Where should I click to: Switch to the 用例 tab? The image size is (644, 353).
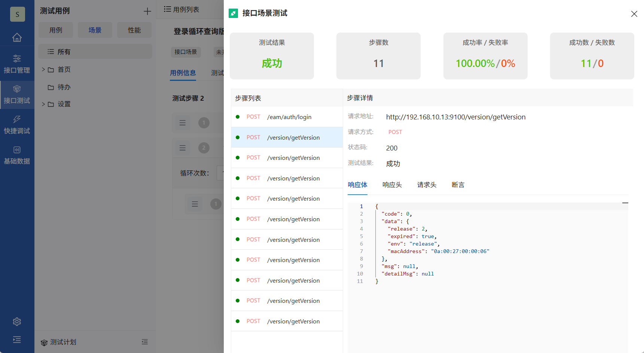(56, 30)
